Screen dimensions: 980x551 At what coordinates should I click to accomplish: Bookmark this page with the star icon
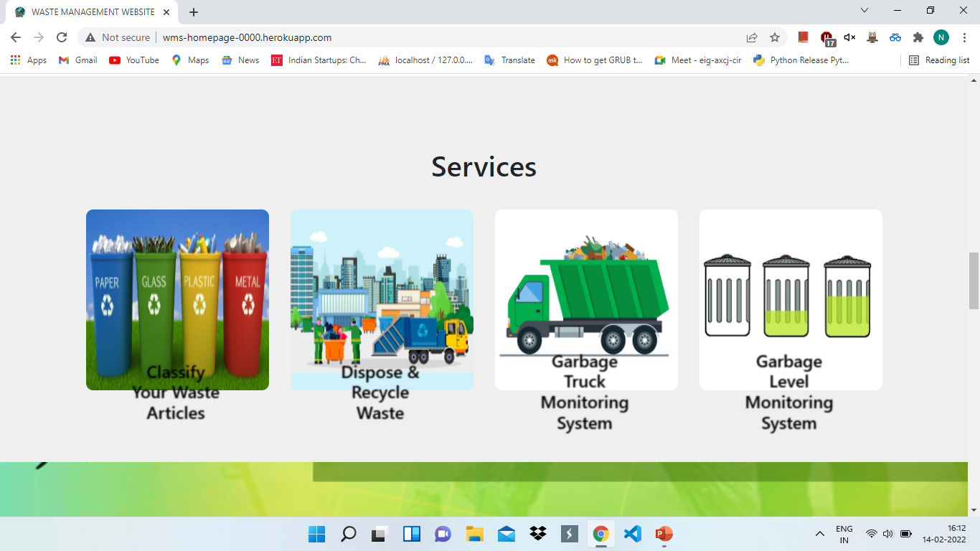[776, 37]
